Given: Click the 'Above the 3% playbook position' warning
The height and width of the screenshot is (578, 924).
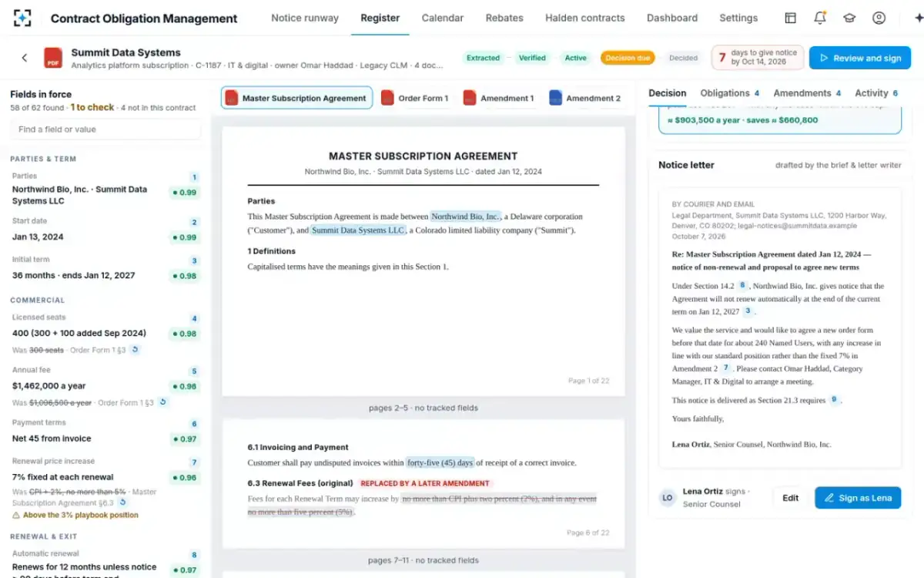Looking at the screenshot, I should pyautogui.click(x=75, y=515).
